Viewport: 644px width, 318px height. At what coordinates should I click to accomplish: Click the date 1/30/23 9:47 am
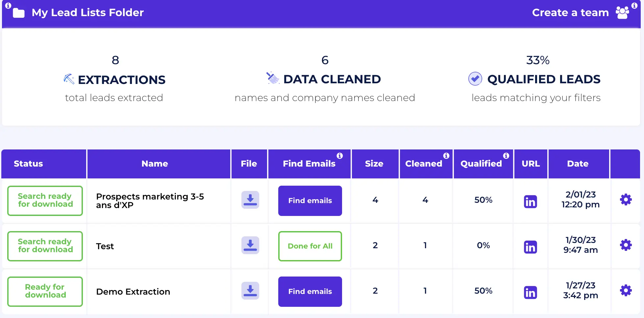[x=581, y=245]
